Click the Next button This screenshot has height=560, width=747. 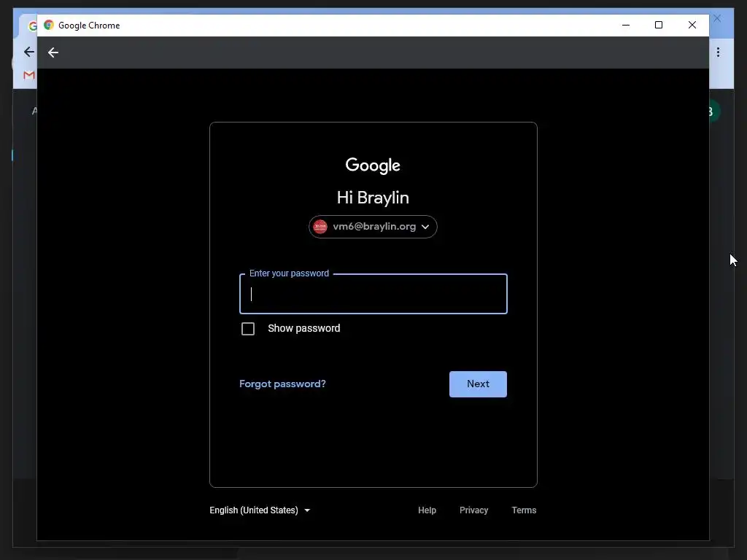pos(478,384)
